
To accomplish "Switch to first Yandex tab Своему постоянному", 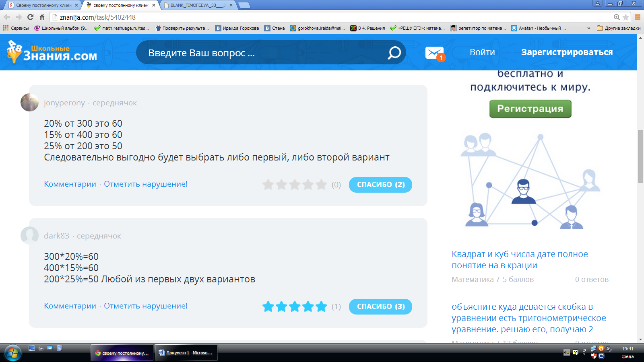I will [43, 5].
